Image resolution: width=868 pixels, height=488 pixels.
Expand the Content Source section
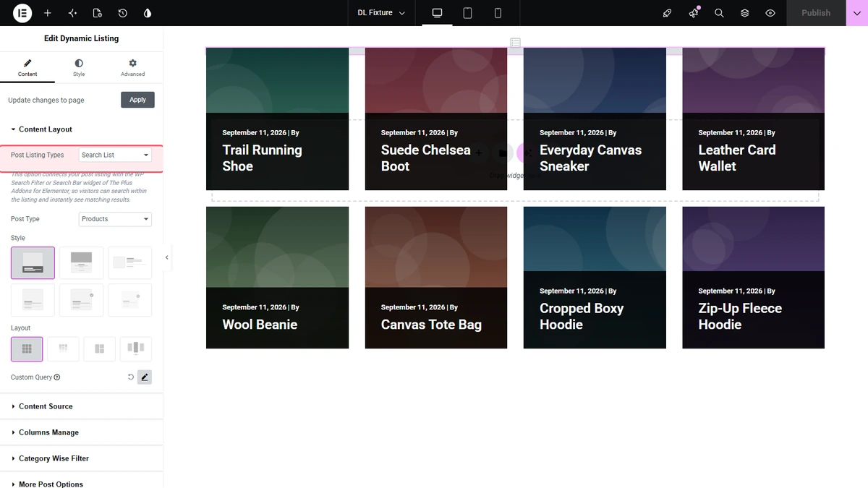click(x=82, y=406)
